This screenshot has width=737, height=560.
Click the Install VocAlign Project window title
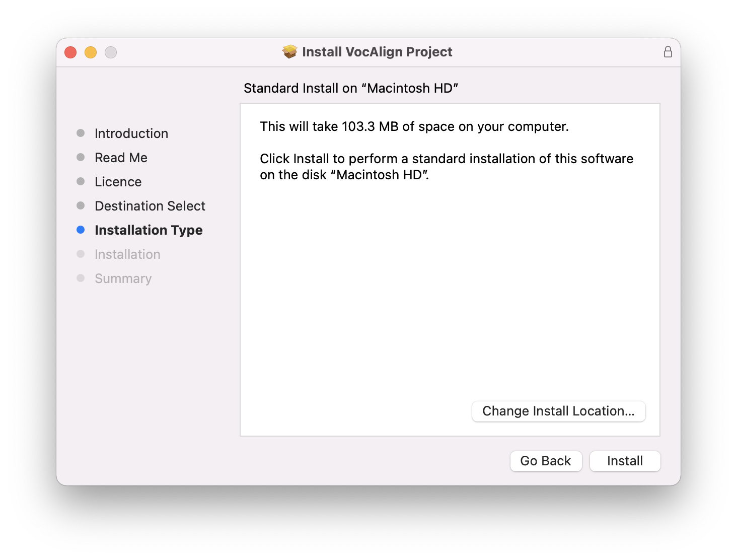coord(377,52)
